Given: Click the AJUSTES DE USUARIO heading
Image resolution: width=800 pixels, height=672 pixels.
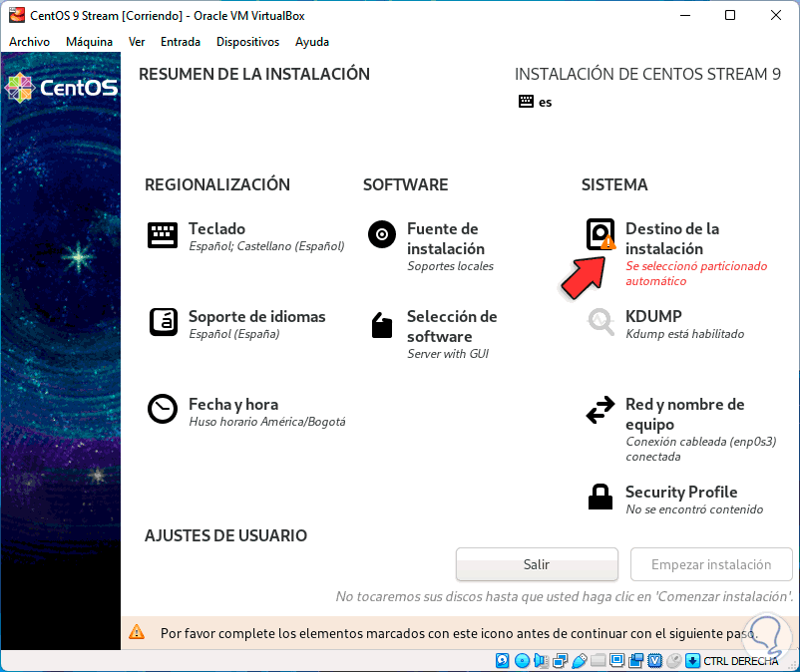Looking at the screenshot, I should [226, 535].
